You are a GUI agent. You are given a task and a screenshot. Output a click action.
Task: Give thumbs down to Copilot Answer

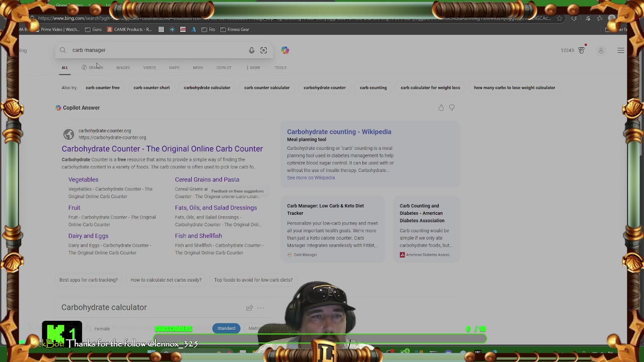452,108
